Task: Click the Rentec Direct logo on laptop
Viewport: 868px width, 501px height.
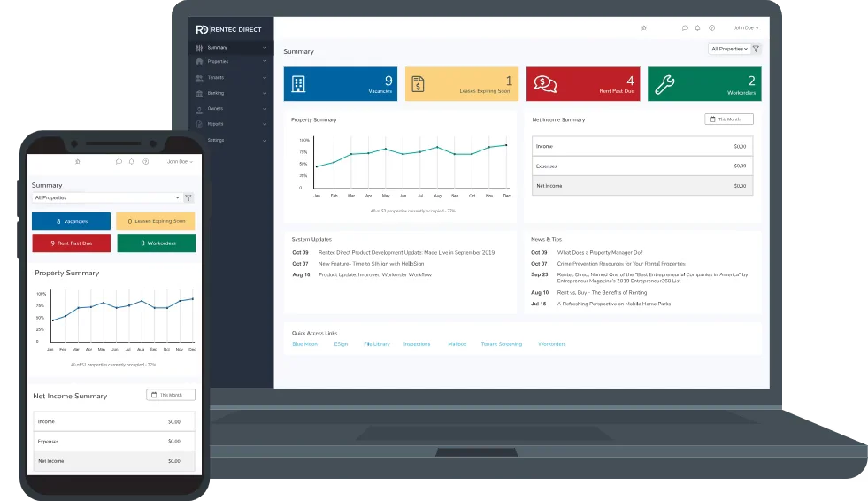Action: (x=228, y=29)
